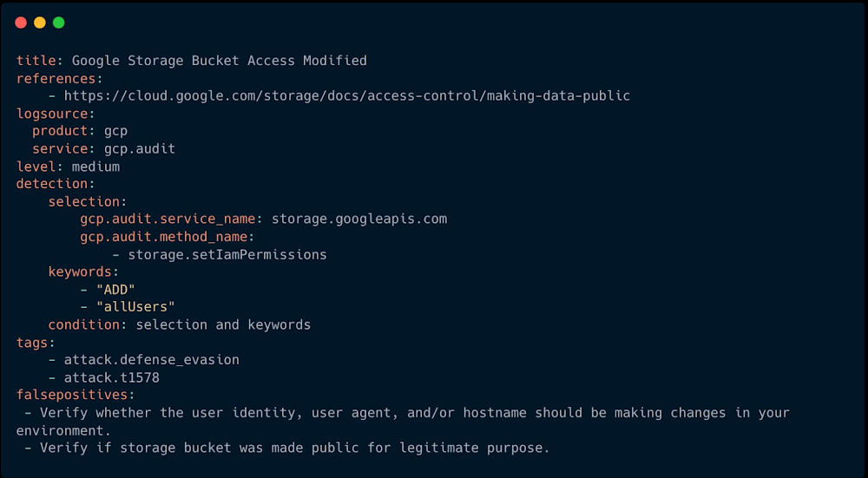Image resolution: width=868 pixels, height=478 pixels.
Task: Click the service value gcp.audit
Action: pos(140,149)
